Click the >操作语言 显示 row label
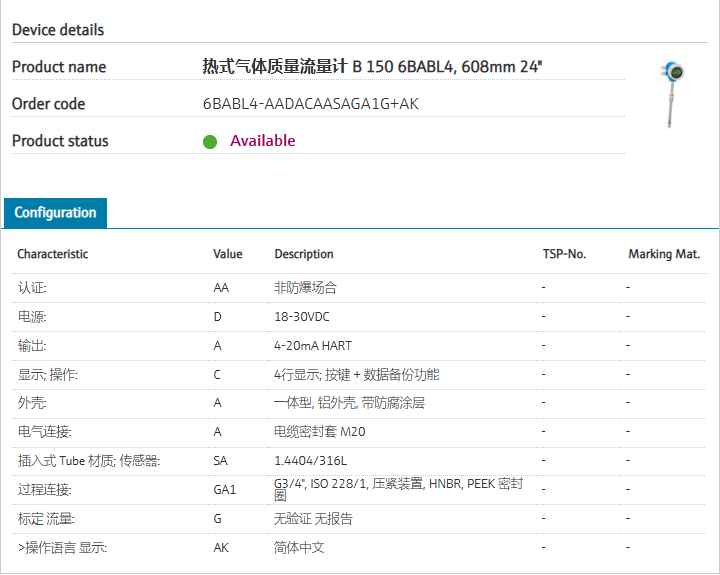This screenshot has width=720, height=575. pyautogui.click(x=62, y=548)
